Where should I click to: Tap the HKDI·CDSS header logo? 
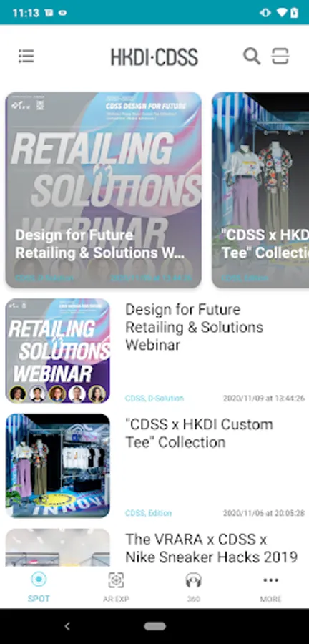pyautogui.click(x=154, y=57)
